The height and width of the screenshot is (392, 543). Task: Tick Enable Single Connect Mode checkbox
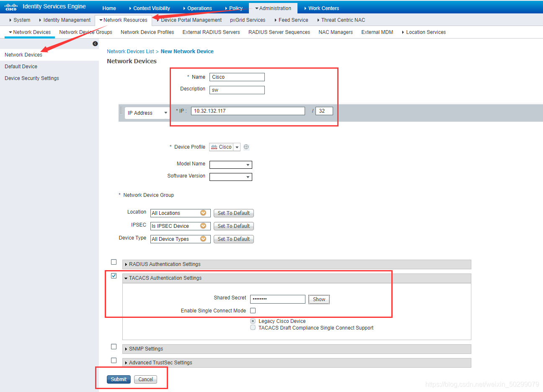(x=253, y=311)
